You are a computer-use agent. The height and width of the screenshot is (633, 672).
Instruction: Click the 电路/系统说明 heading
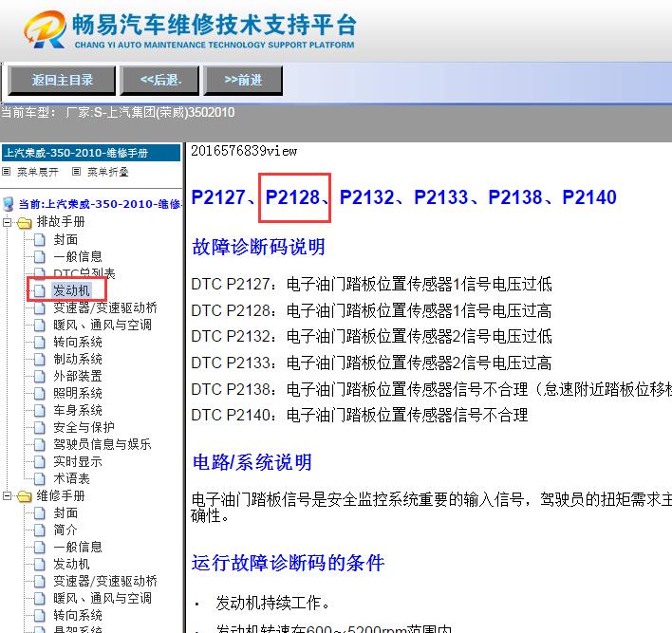click(252, 462)
